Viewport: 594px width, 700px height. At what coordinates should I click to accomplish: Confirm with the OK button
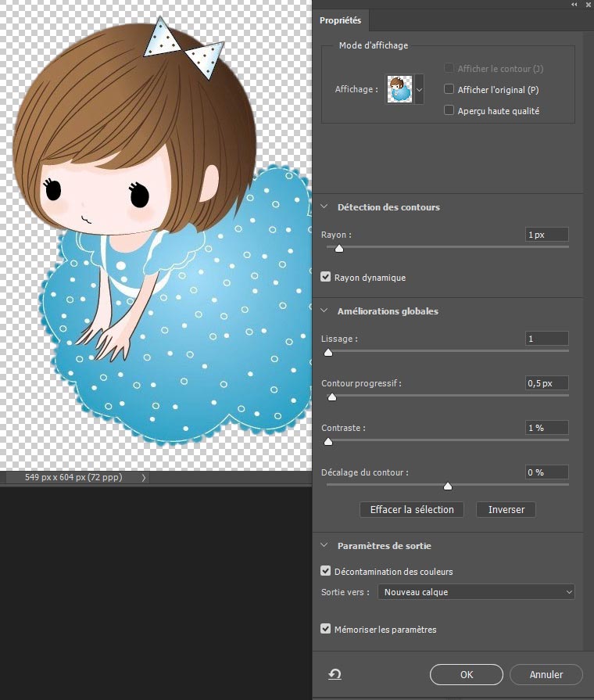[466, 674]
